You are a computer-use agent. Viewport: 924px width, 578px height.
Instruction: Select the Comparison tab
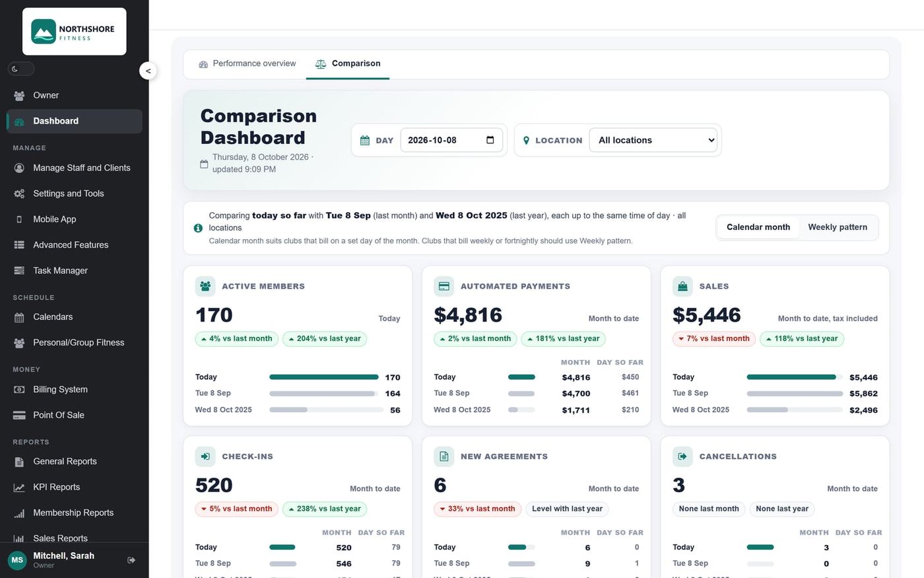click(x=348, y=64)
